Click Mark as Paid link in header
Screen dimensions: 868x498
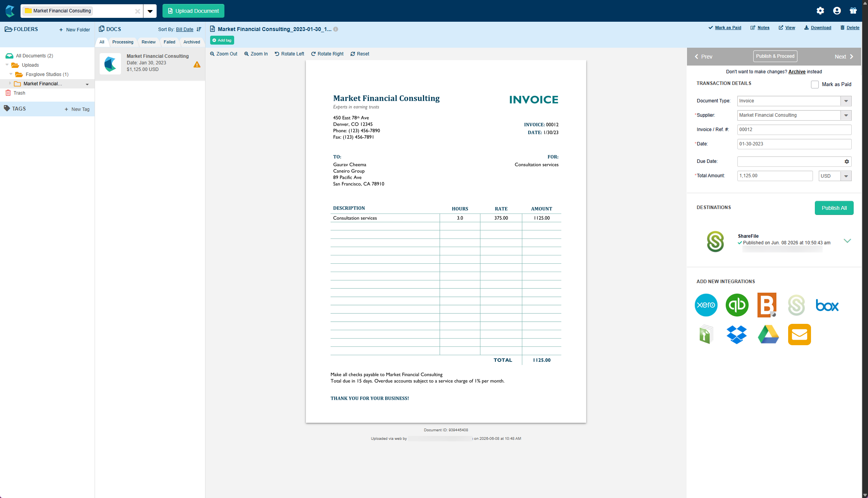tap(725, 28)
